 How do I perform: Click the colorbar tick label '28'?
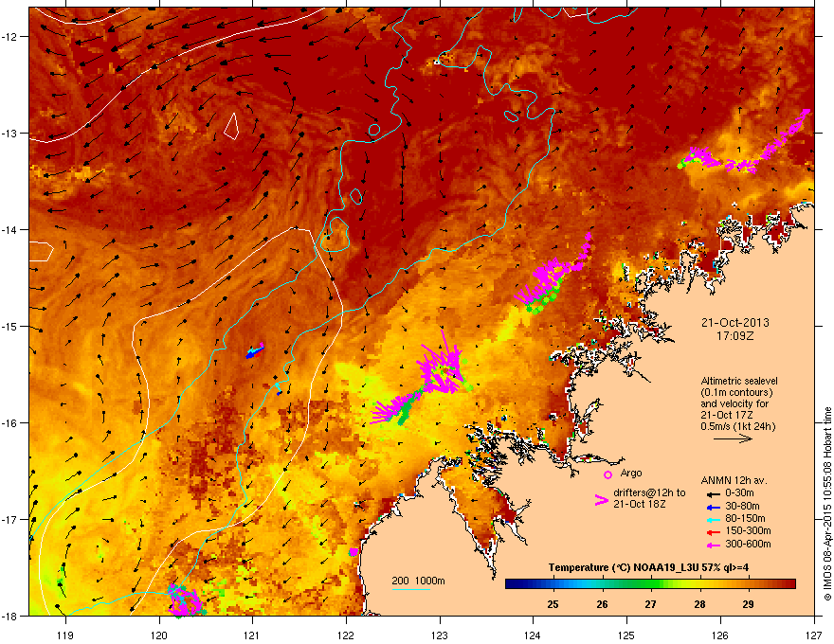point(699,604)
